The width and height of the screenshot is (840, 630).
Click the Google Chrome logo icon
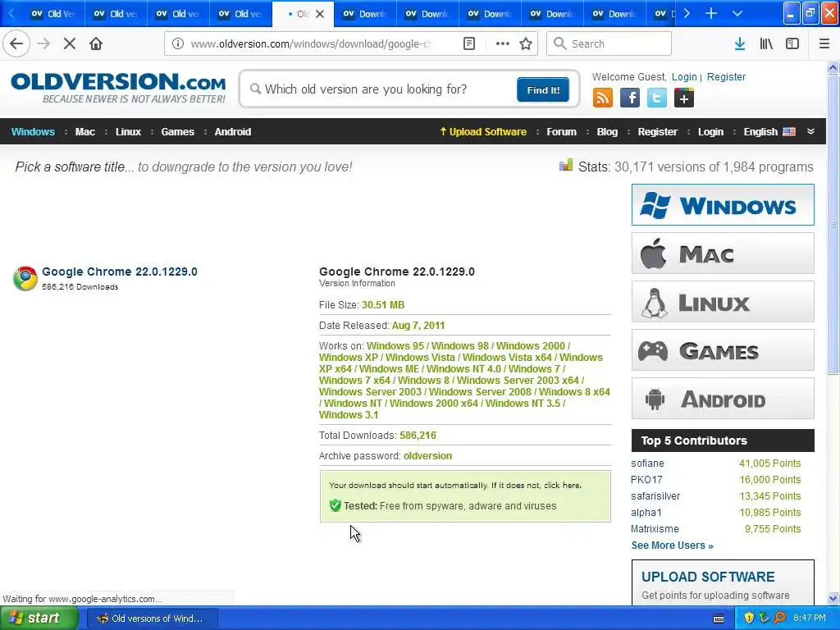(25, 278)
